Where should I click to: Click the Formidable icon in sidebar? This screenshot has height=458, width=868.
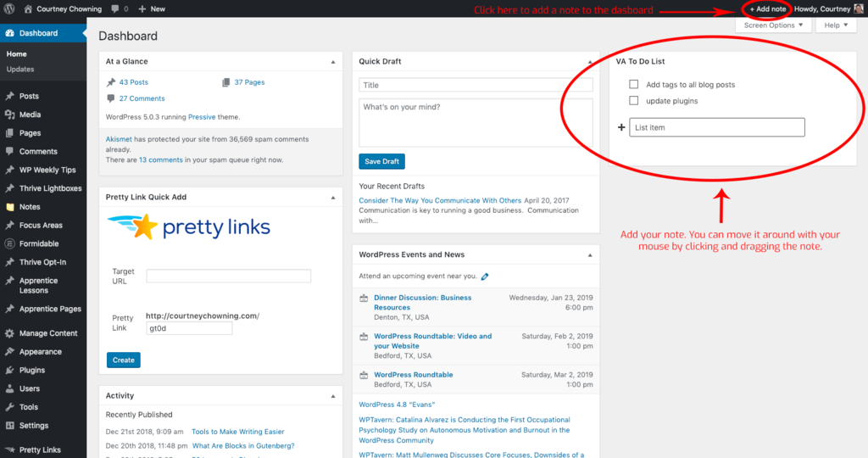click(9, 243)
